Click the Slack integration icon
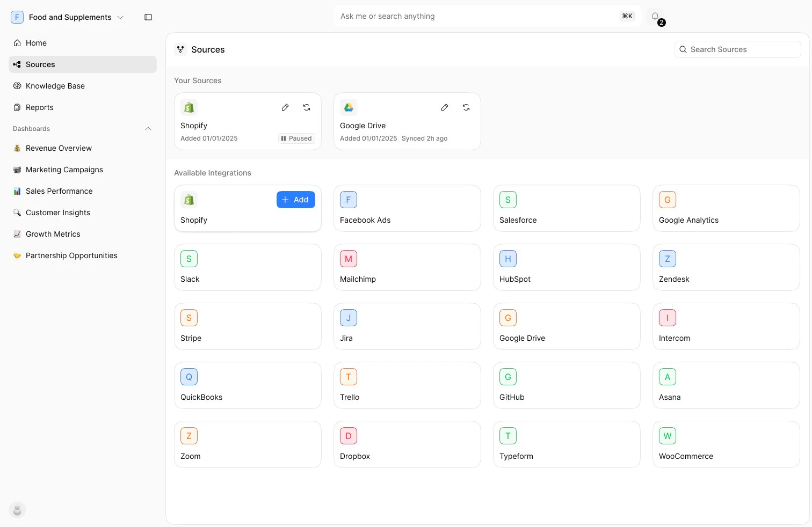812x527 pixels. (x=189, y=259)
